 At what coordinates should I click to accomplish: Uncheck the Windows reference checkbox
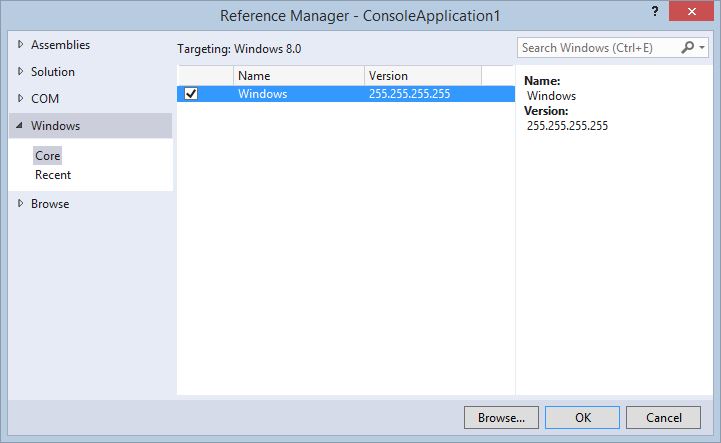(191, 94)
